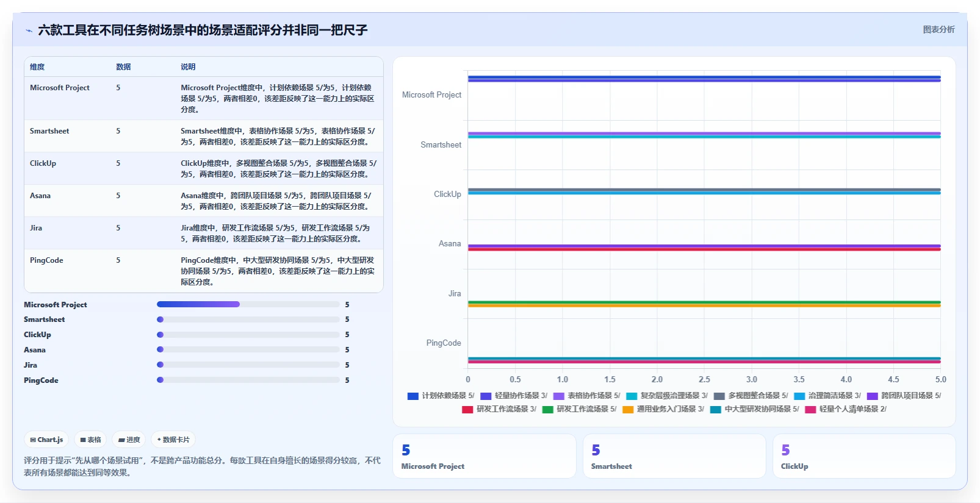This screenshot has width=980, height=503.
Task: Click the 5.0 x-axis tick label
Action: 941,379
